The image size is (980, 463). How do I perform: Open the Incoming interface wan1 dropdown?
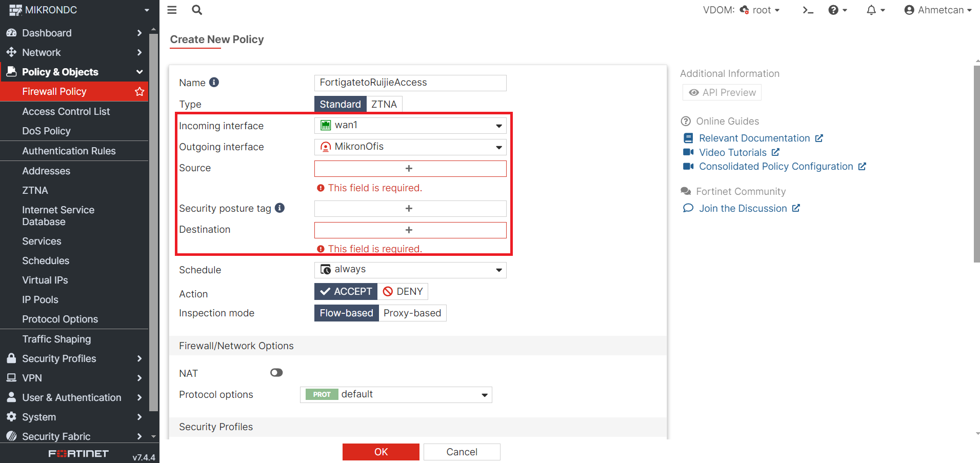tap(410, 126)
